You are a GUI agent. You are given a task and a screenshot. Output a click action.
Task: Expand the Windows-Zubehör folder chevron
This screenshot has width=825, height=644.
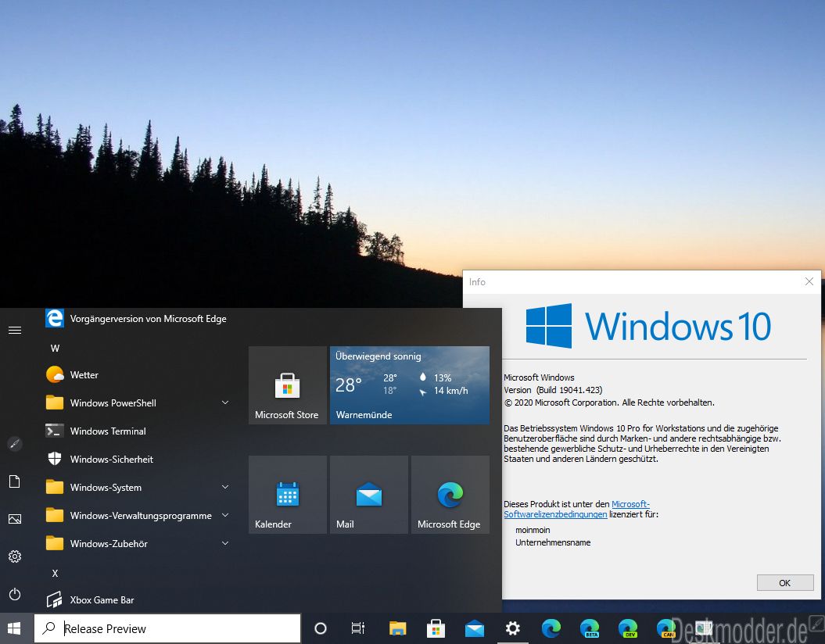pyautogui.click(x=225, y=544)
